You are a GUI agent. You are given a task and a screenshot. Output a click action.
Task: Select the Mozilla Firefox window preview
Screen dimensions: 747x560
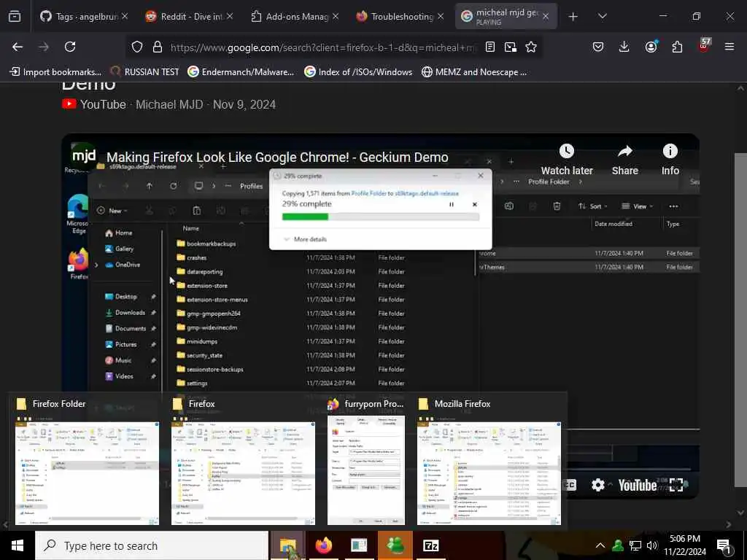[x=489, y=462]
